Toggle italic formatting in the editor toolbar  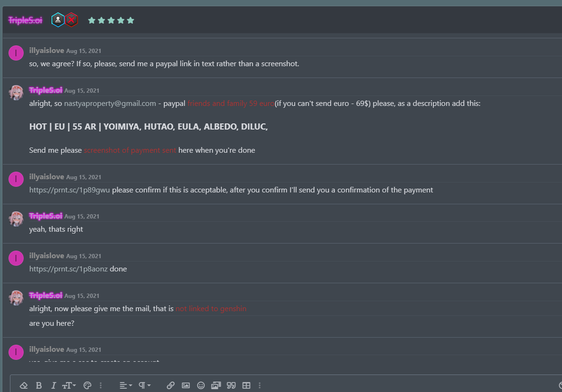pos(53,385)
